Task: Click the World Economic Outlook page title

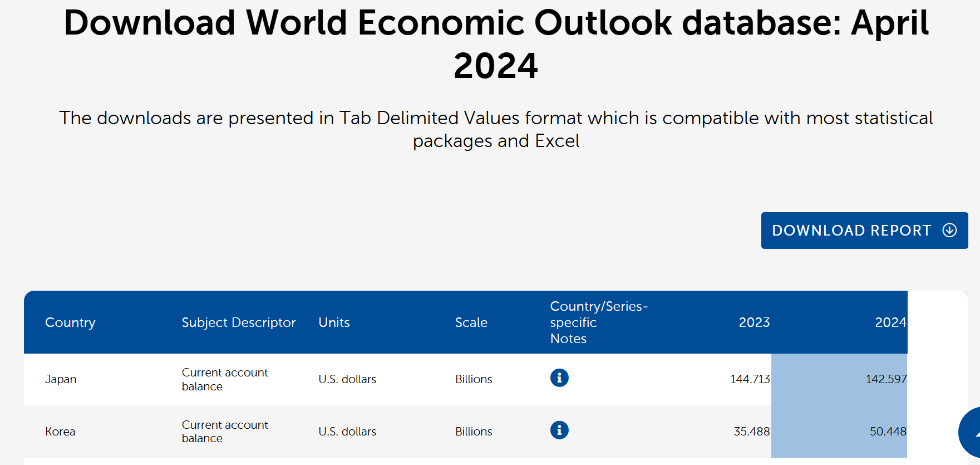Action: (496, 45)
